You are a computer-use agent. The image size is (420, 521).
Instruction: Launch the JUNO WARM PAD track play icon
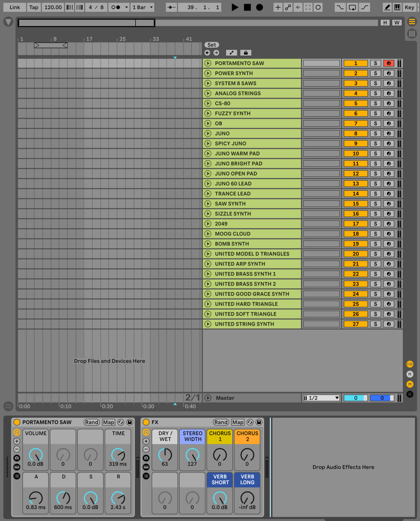click(208, 154)
